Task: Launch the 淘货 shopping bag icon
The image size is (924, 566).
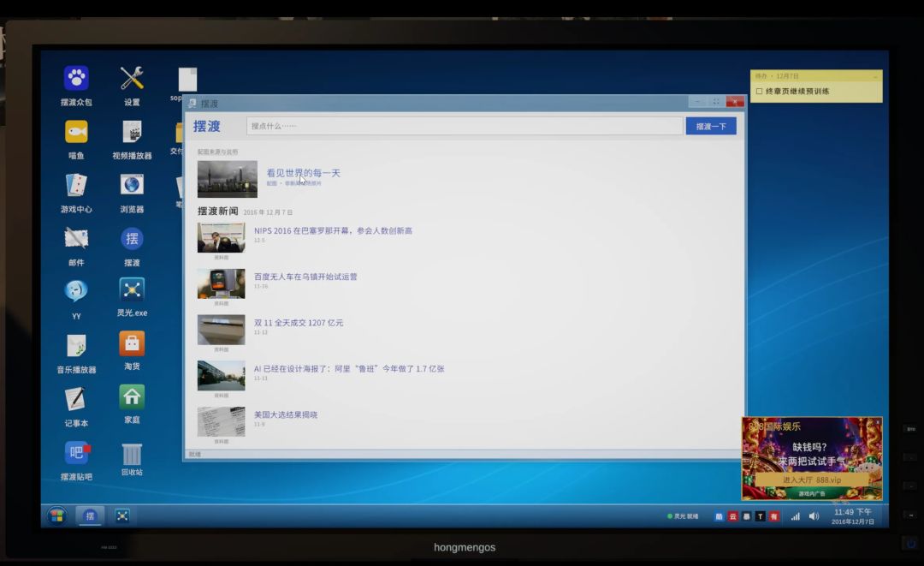Action: point(132,343)
